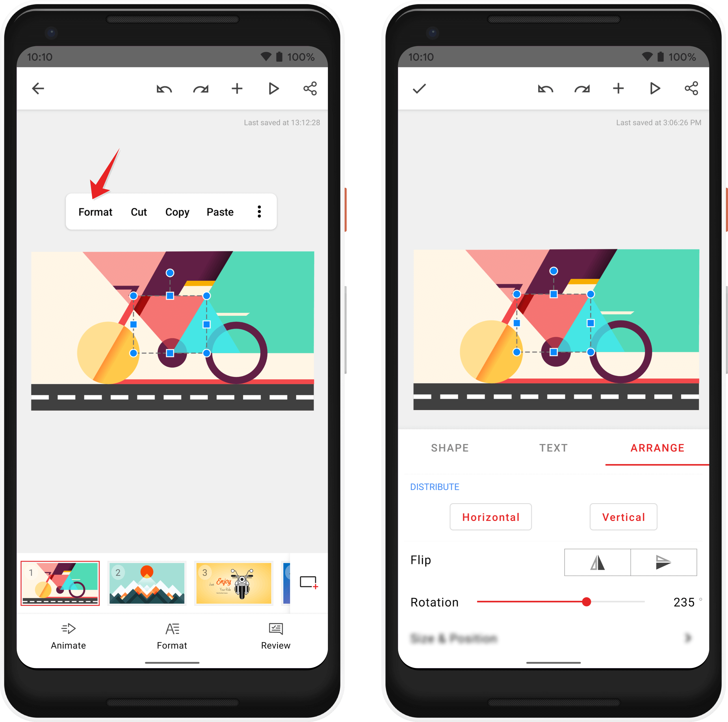Click the back arrow navigation icon

click(x=38, y=88)
